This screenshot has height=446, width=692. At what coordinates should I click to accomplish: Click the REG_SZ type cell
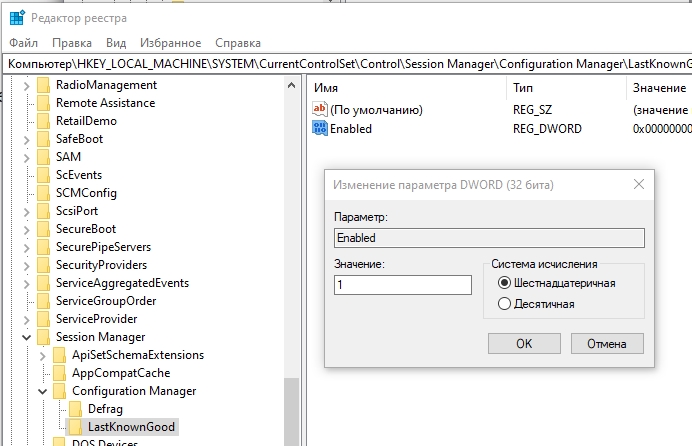tap(532, 110)
